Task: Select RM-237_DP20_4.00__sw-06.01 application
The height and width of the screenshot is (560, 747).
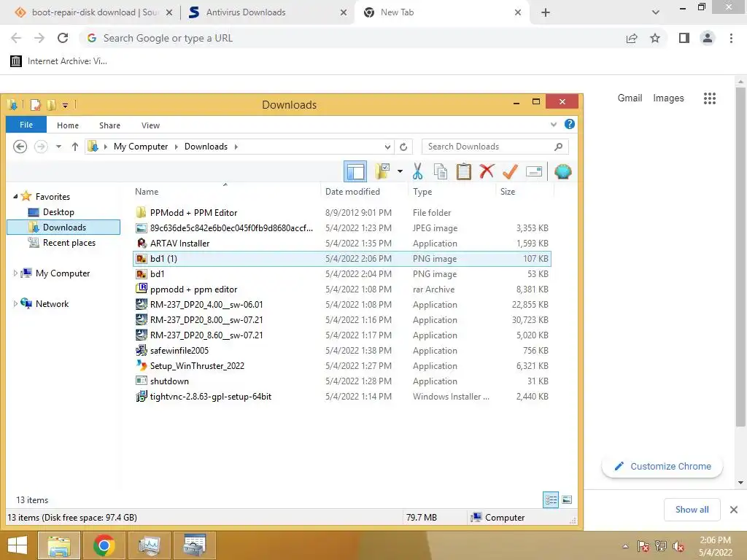Action: (341, 304)
